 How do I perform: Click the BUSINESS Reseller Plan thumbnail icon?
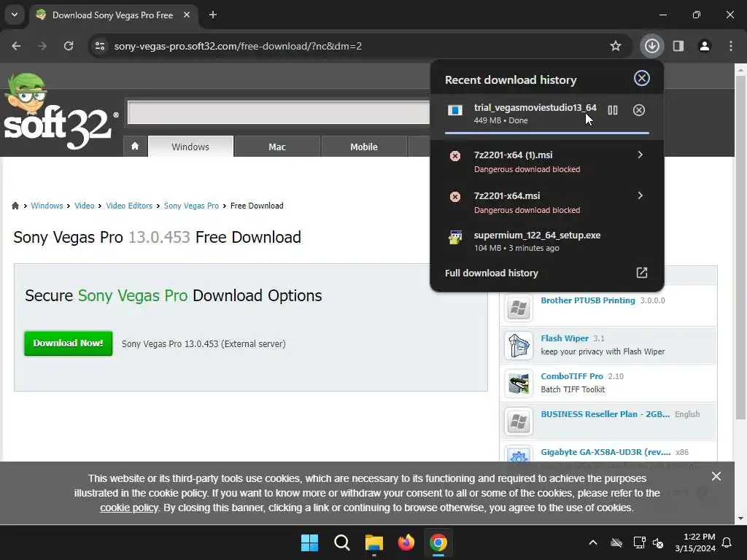pyautogui.click(x=519, y=421)
